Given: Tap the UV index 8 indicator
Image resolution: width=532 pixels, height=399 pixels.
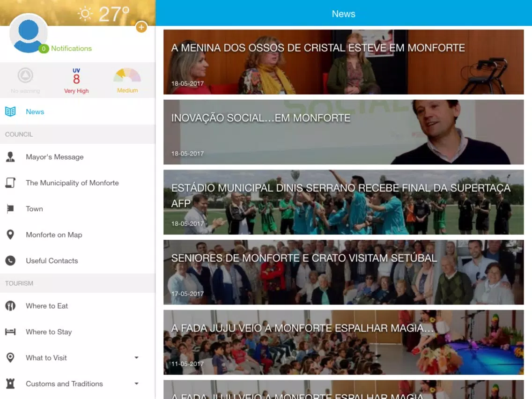Looking at the screenshot, I should [76, 76].
